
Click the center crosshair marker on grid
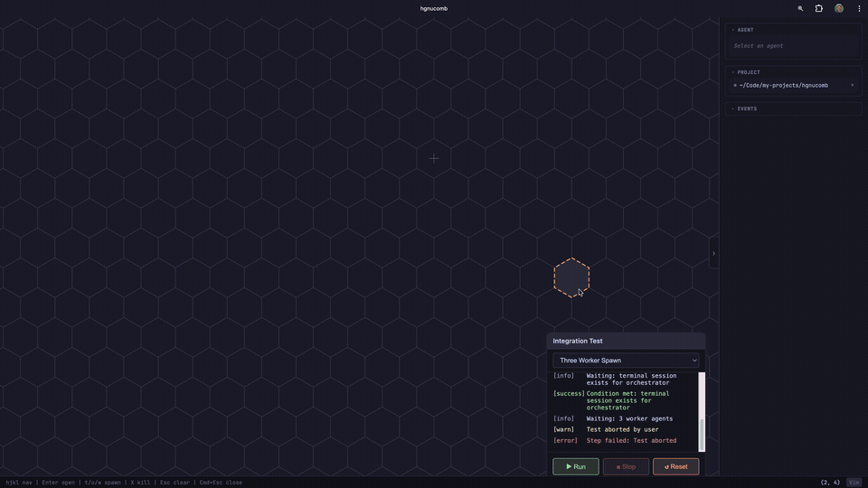tap(434, 159)
